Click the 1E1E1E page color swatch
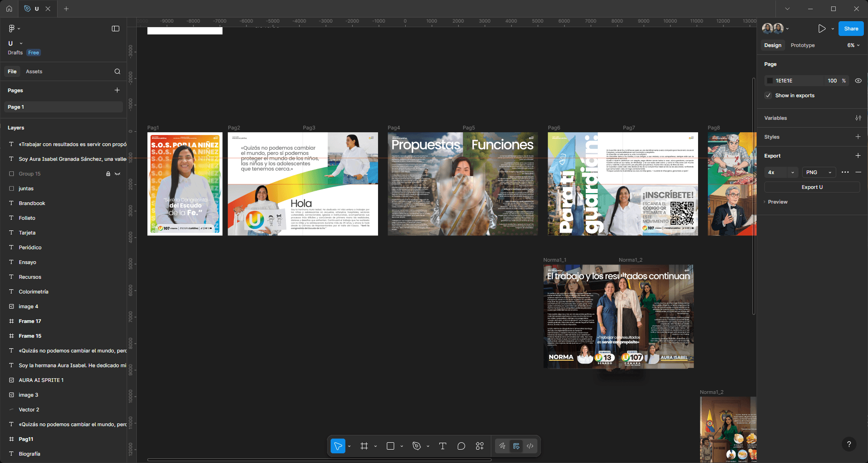This screenshot has height=463, width=868. pyautogui.click(x=769, y=81)
